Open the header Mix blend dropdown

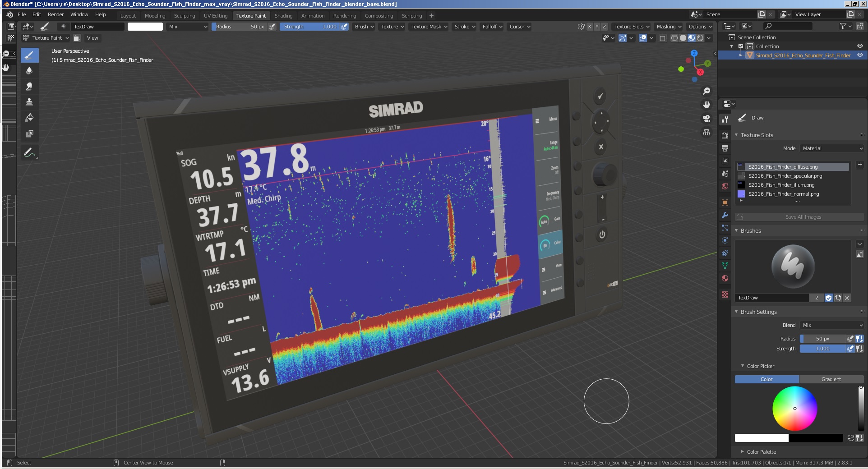point(188,27)
